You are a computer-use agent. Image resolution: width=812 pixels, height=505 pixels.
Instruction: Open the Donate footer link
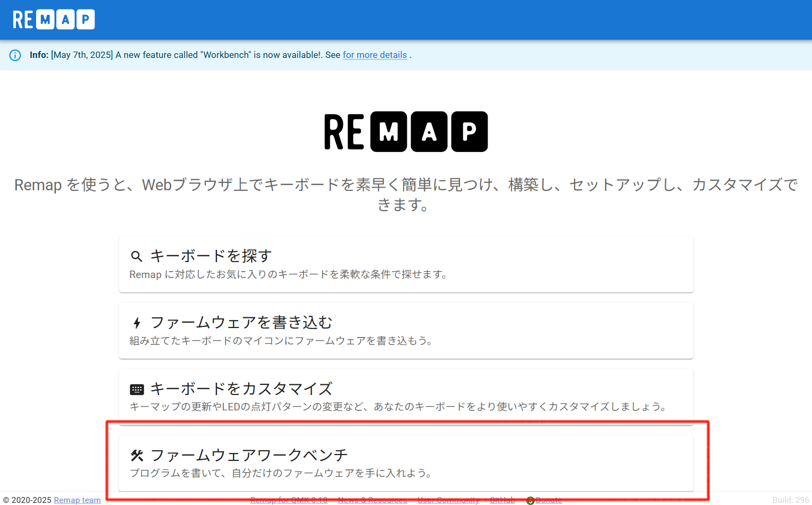[x=549, y=500]
